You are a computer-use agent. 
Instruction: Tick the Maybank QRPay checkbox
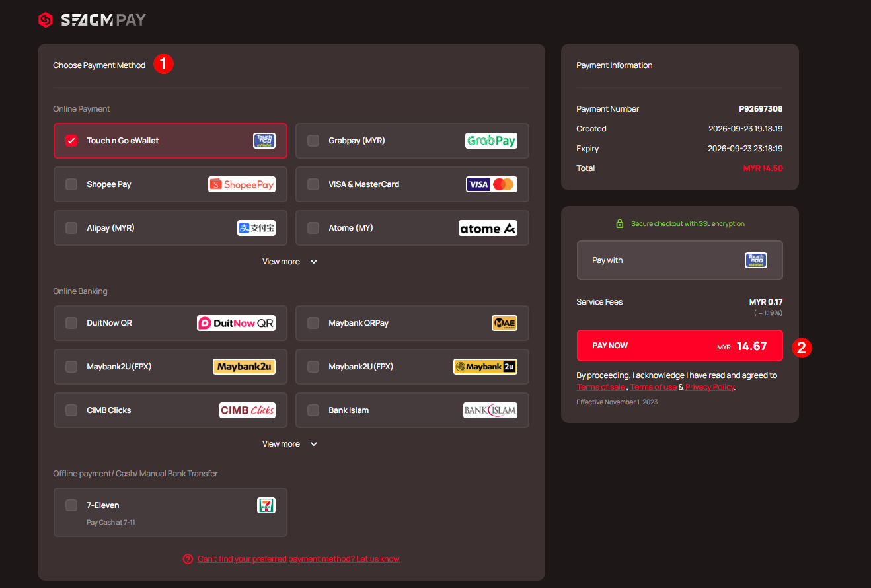tap(313, 323)
